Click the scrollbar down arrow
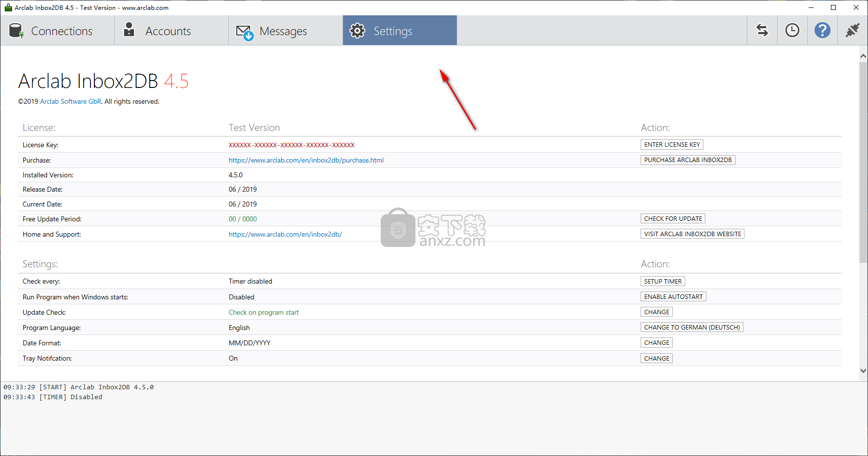The height and width of the screenshot is (456, 868). pos(863,371)
